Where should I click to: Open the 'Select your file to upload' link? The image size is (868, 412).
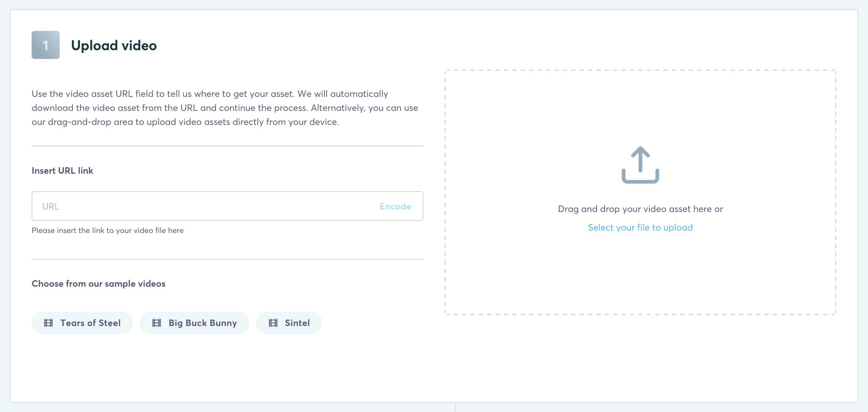tap(640, 227)
